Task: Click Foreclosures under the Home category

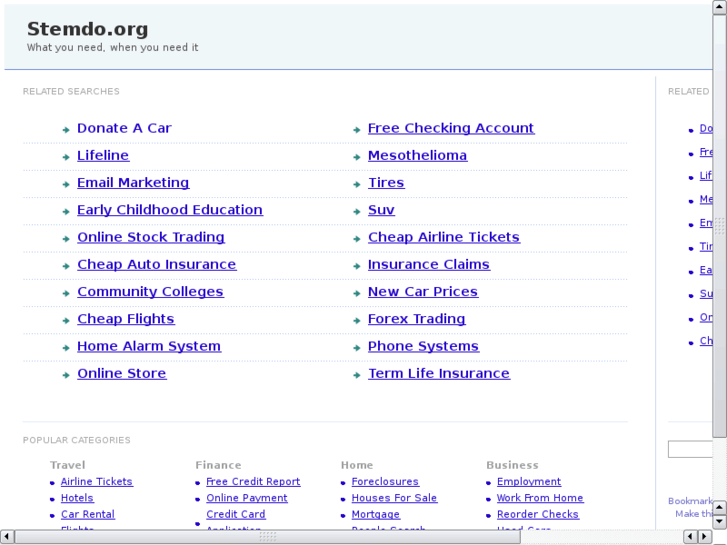Action: tap(385, 482)
